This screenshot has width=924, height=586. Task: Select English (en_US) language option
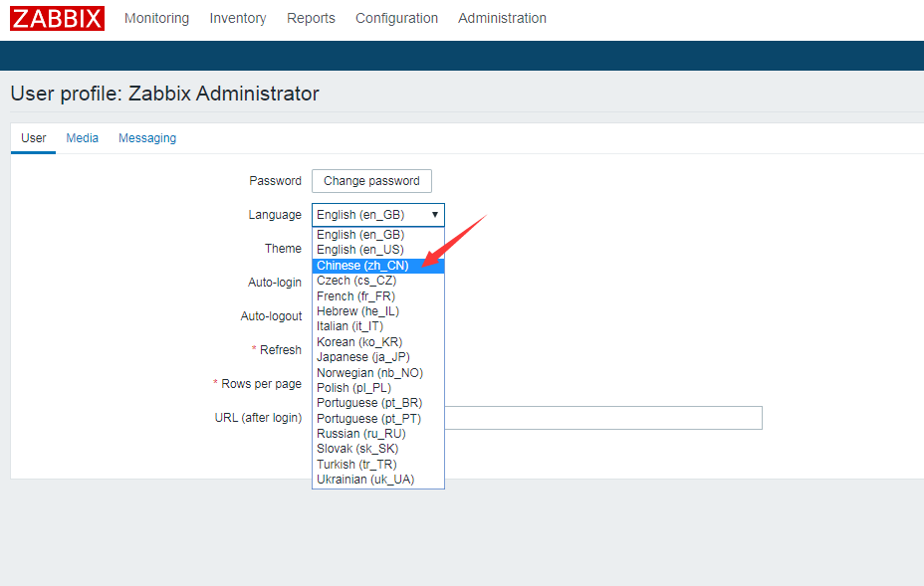[378, 250]
